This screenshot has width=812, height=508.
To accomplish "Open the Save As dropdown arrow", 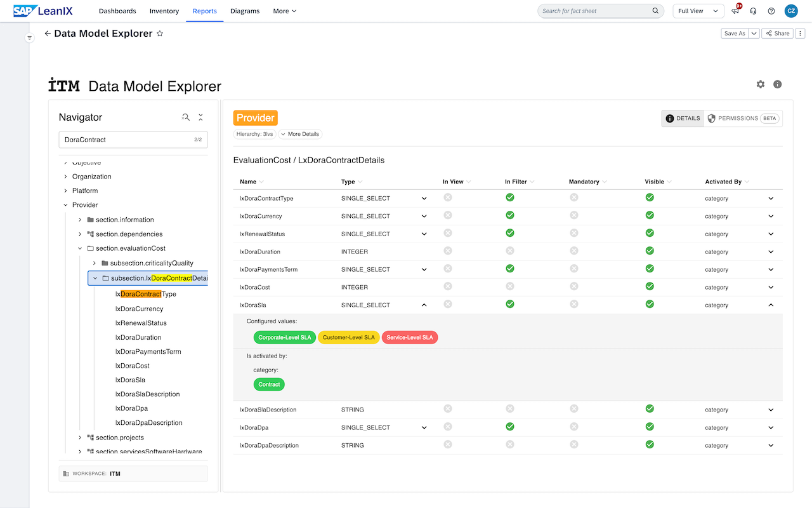I will point(754,34).
